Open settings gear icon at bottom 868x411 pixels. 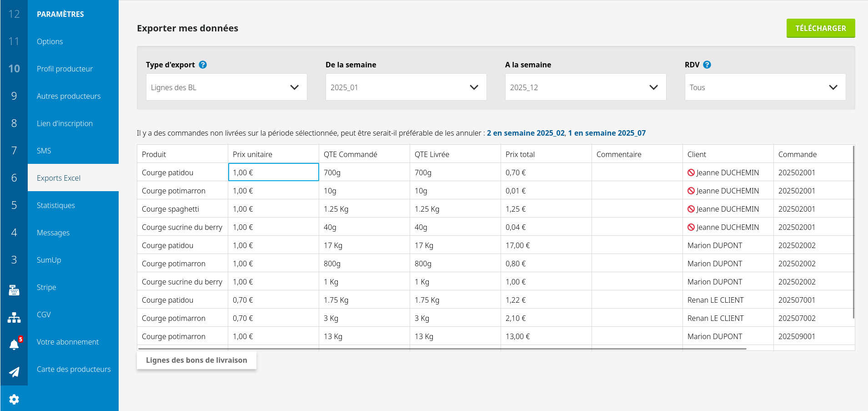(x=14, y=399)
